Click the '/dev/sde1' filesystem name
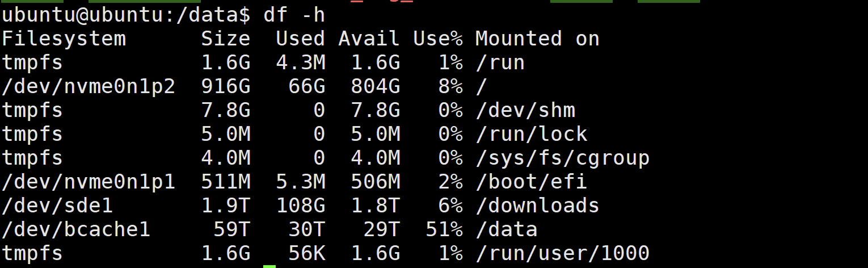868x268 pixels. [57, 206]
